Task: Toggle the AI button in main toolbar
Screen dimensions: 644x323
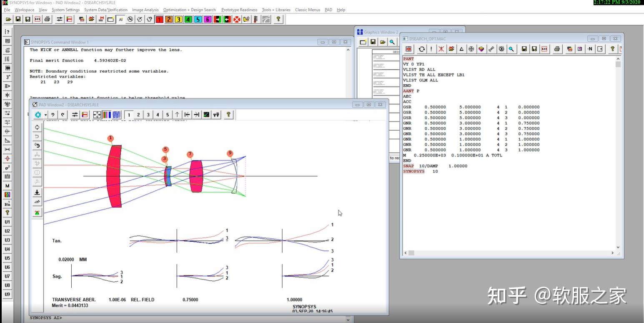Action: (x=120, y=19)
